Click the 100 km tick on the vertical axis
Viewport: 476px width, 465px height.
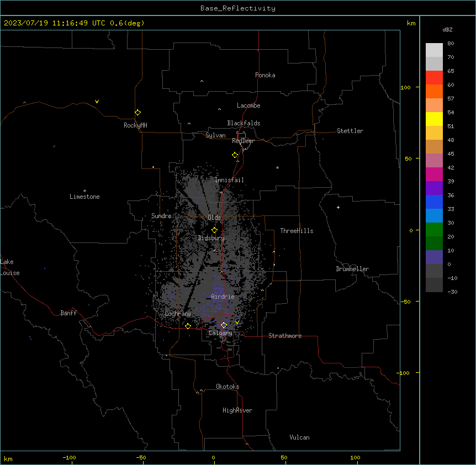pos(405,87)
